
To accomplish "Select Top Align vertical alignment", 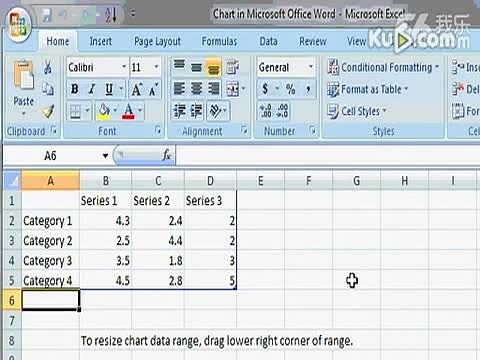I will tap(179, 66).
